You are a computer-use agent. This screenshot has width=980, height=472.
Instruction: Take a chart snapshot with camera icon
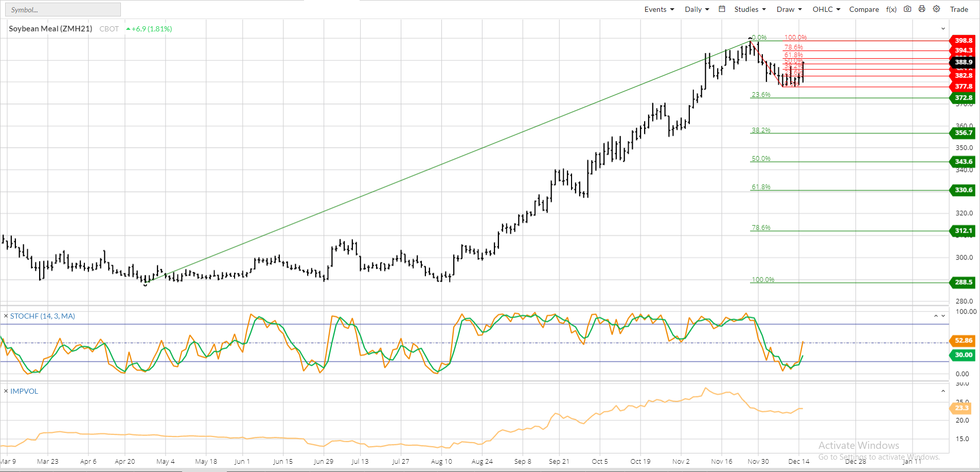(907, 9)
